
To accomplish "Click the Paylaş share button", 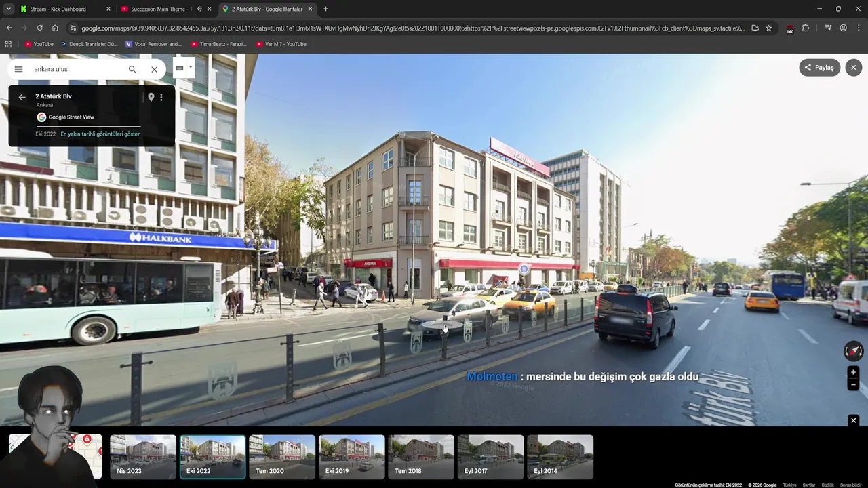I will click(x=819, y=68).
